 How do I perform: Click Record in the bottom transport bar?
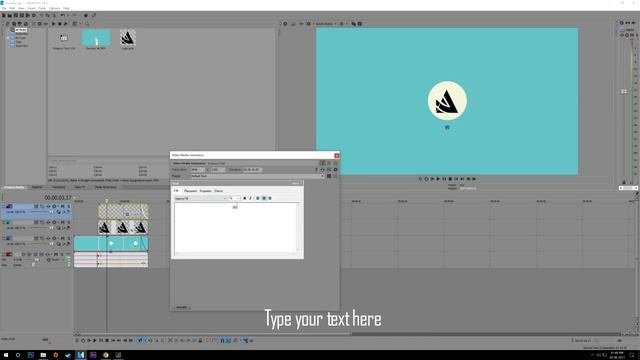click(x=77, y=340)
